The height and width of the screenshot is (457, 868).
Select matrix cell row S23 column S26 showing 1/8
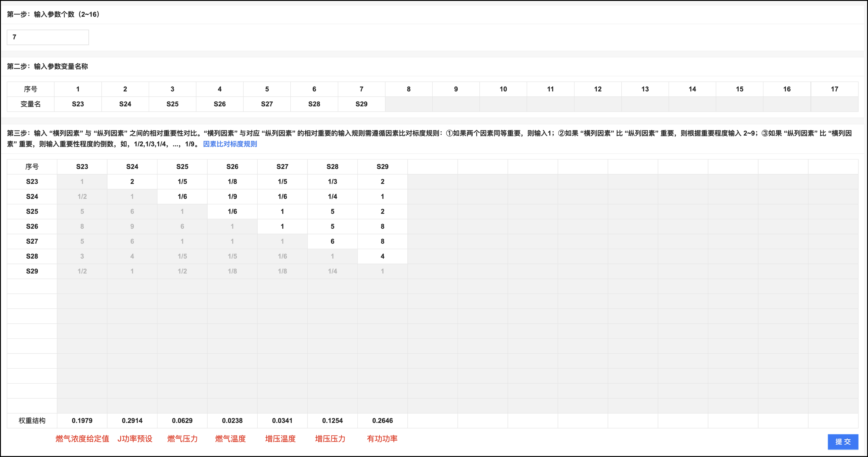(x=232, y=182)
